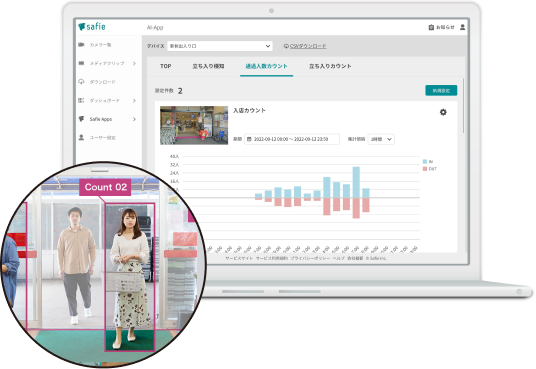Viewport: 536px width, 369px height.
Task: Click the tallest blue bar in chart
Action: (x=356, y=182)
